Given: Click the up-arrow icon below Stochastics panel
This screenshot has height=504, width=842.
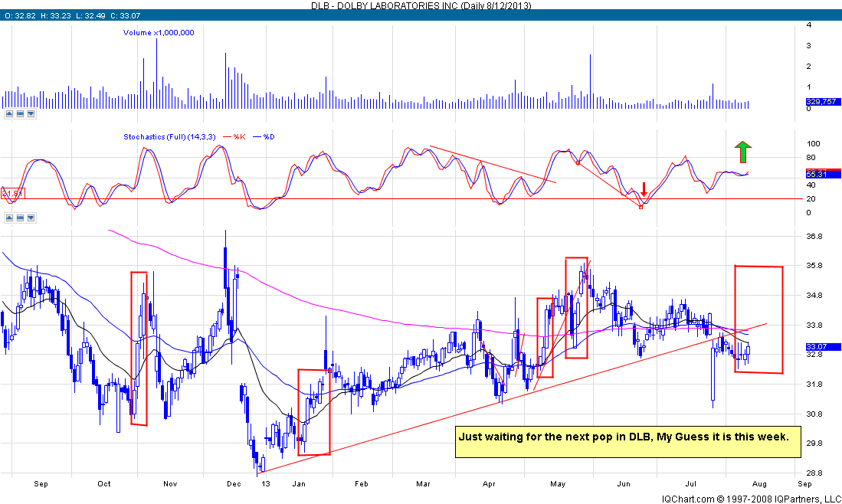Looking at the screenshot, I should 10,218.
